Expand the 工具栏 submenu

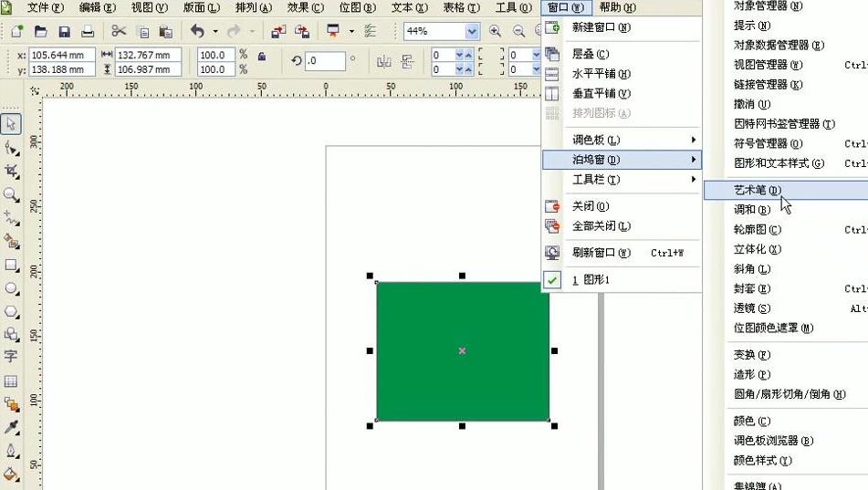coord(621,180)
